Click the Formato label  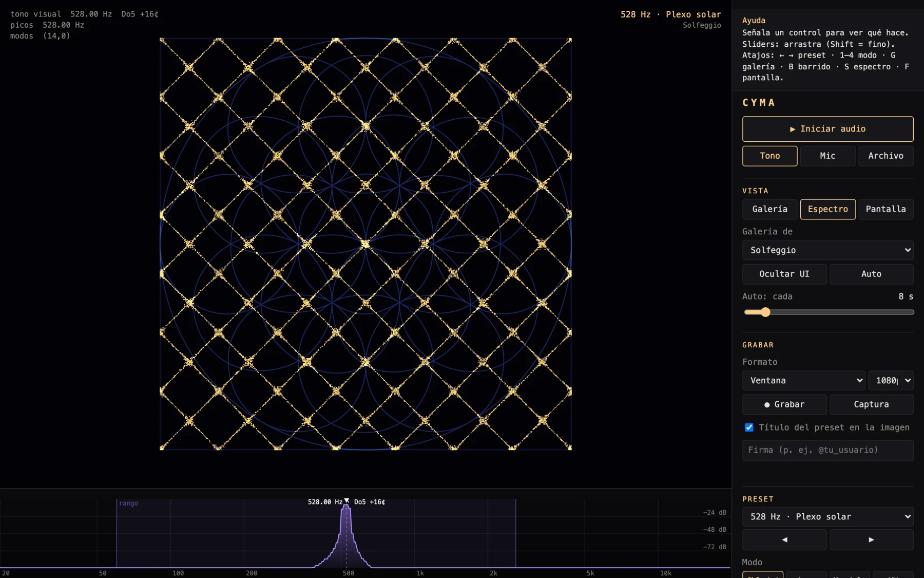pyautogui.click(x=760, y=362)
